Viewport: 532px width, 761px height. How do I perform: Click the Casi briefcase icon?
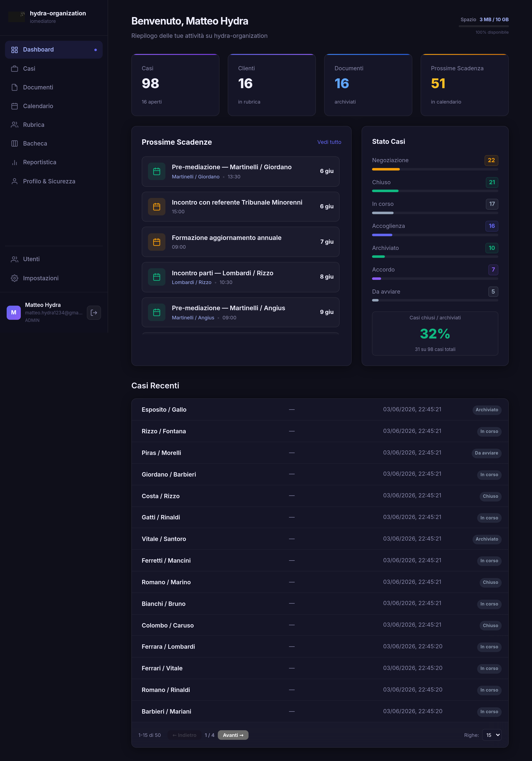[x=14, y=69]
